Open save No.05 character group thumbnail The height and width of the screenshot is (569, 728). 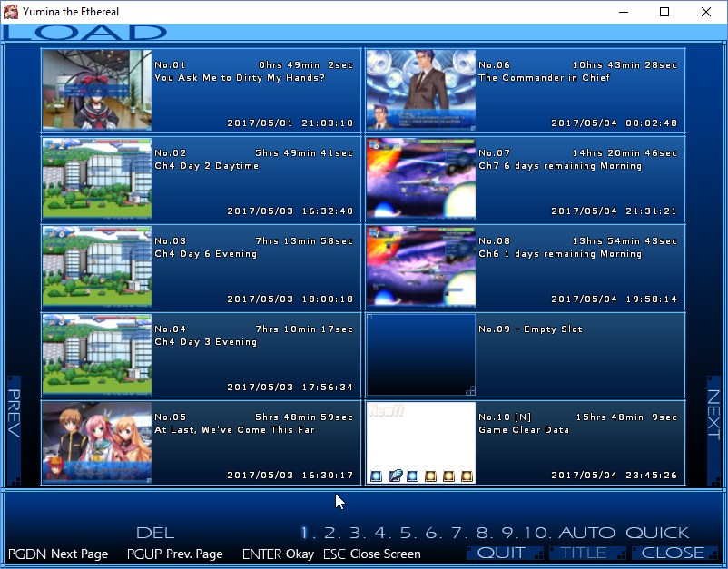pos(97,442)
